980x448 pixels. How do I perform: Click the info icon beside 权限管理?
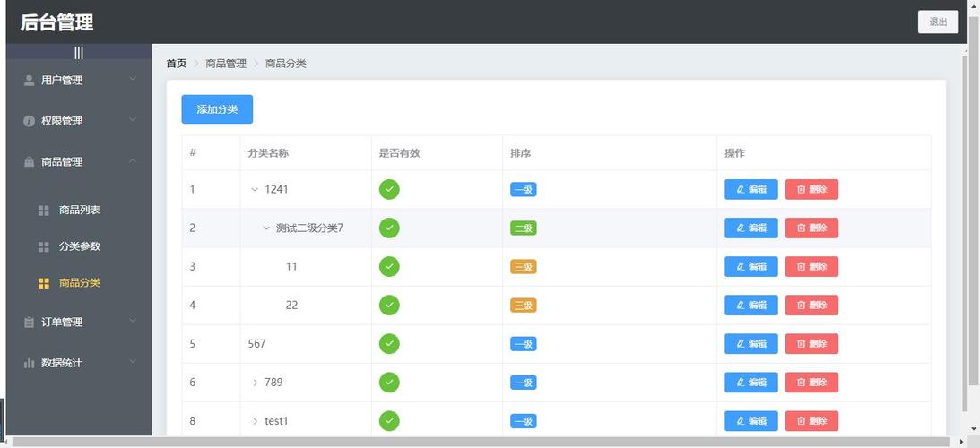pos(29,121)
